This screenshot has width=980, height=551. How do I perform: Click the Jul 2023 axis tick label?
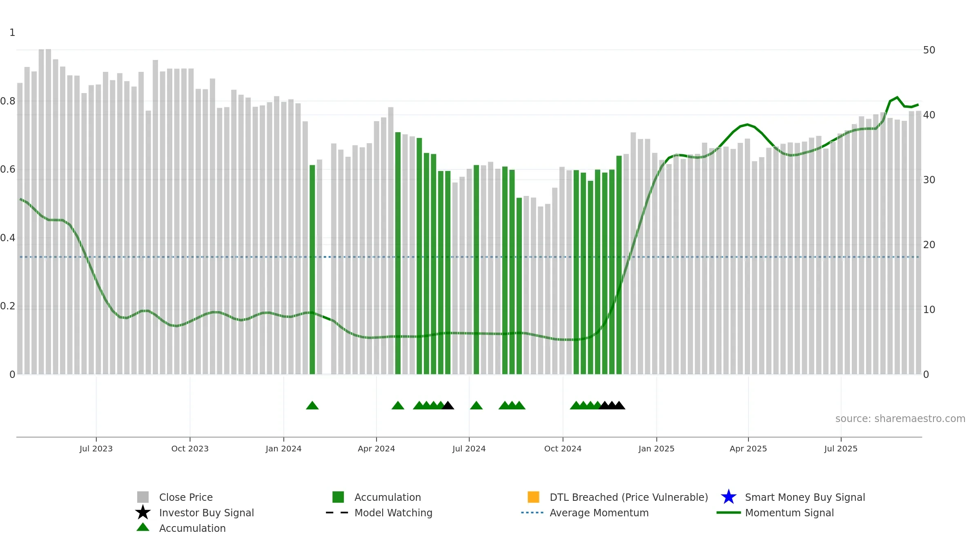pos(96,449)
